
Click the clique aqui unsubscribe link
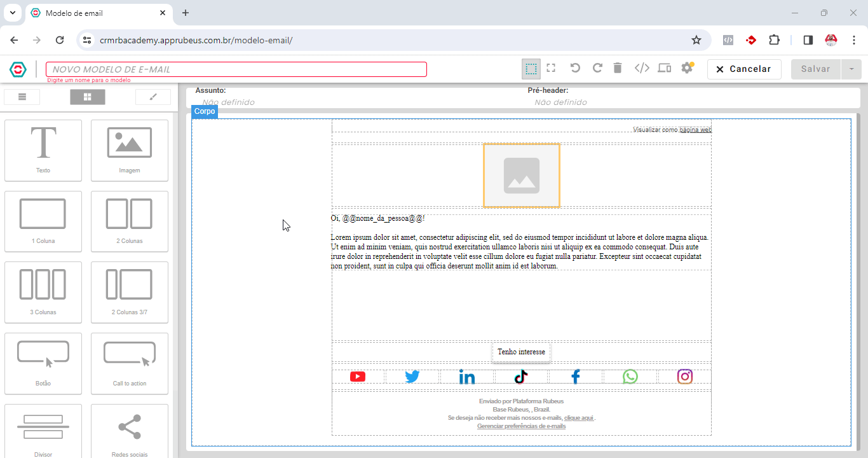579,418
